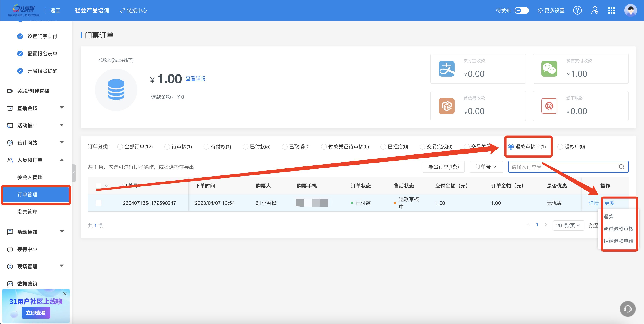
Task: Click the WeChat 微信支付收款 icon
Action: 549,69
